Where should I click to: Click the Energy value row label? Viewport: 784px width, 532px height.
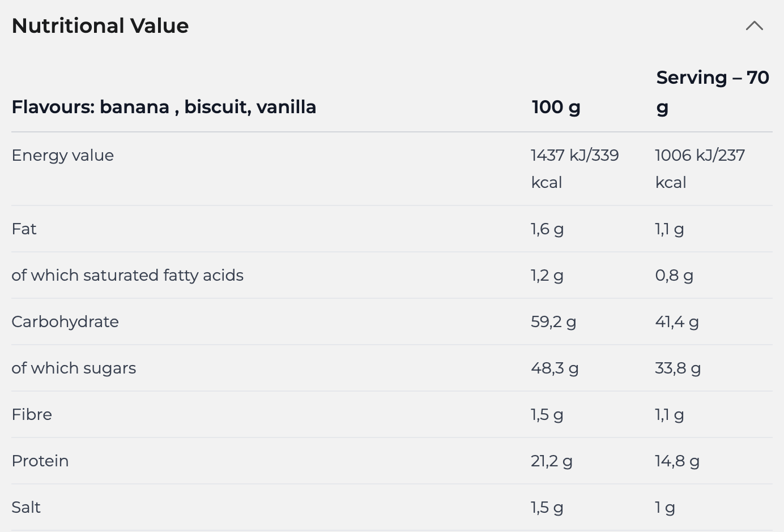[62, 155]
